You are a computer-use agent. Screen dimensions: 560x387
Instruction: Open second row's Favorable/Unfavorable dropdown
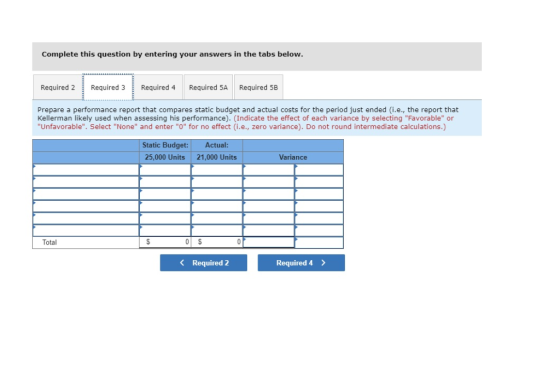point(319,182)
